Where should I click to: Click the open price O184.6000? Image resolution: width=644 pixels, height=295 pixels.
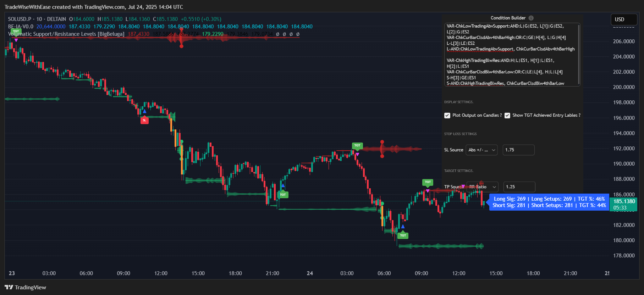tap(82, 19)
